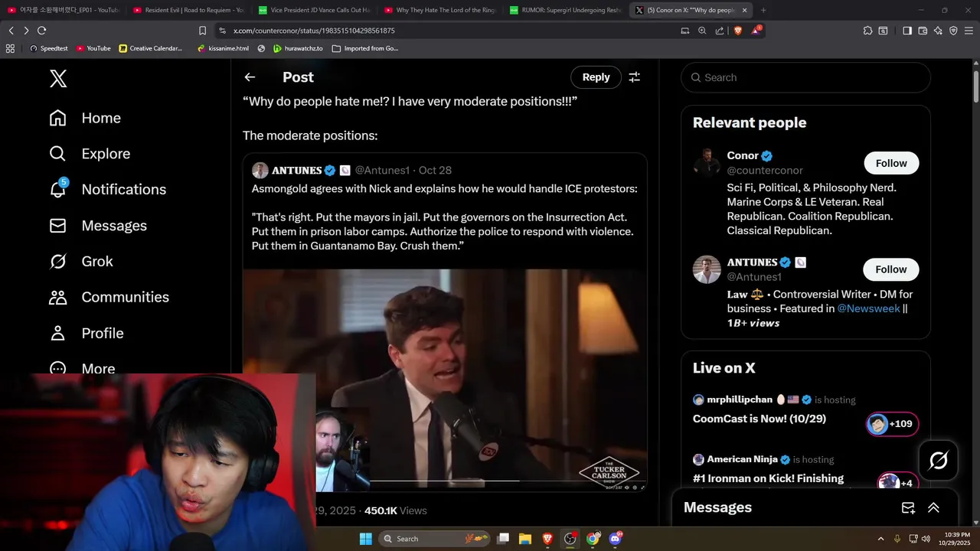Open the @Antunes1 handle in Relevant people
The image size is (980, 551).
754,277
